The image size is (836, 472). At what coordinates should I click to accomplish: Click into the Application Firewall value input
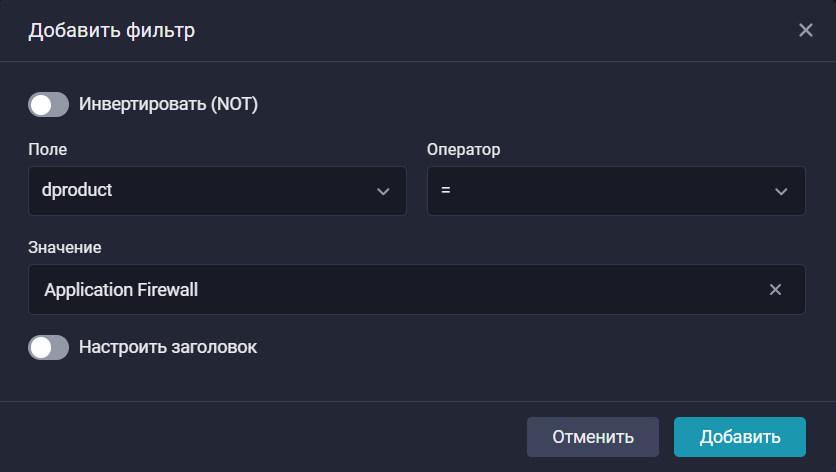pyautogui.click(x=400, y=290)
